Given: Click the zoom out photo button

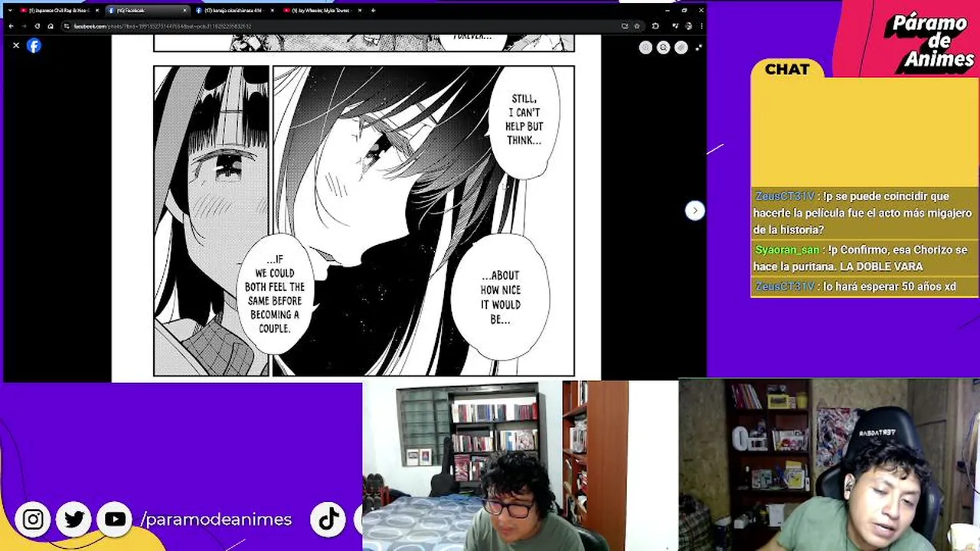Looking at the screenshot, I should [663, 47].
